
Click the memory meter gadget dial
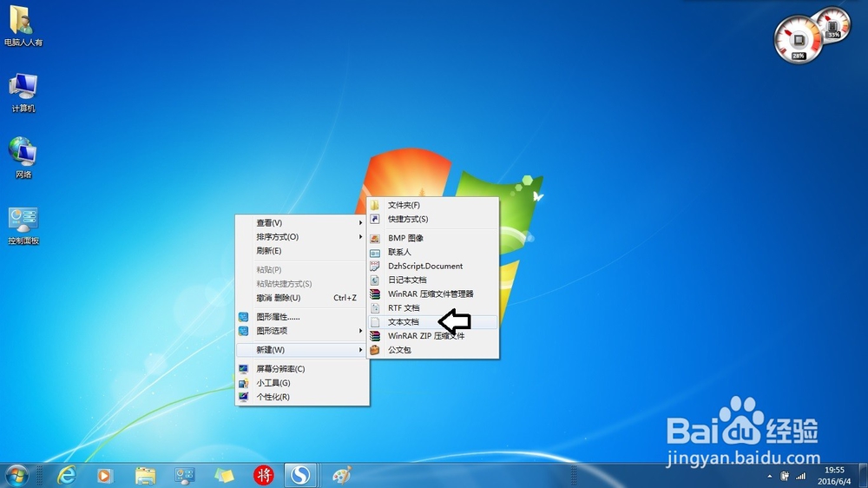pyautogui.click(x=833, y=25)
